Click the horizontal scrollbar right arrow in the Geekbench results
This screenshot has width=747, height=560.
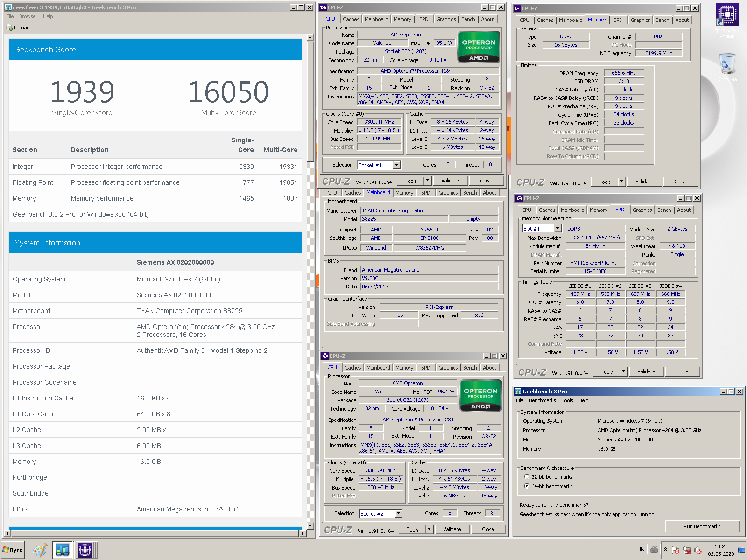[x=303, y=532]
